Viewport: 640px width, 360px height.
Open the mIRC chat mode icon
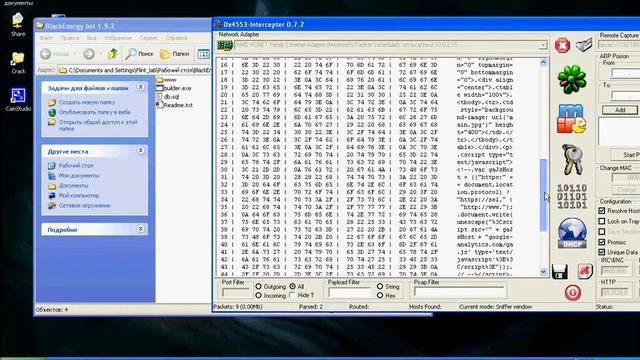[571, 119]
